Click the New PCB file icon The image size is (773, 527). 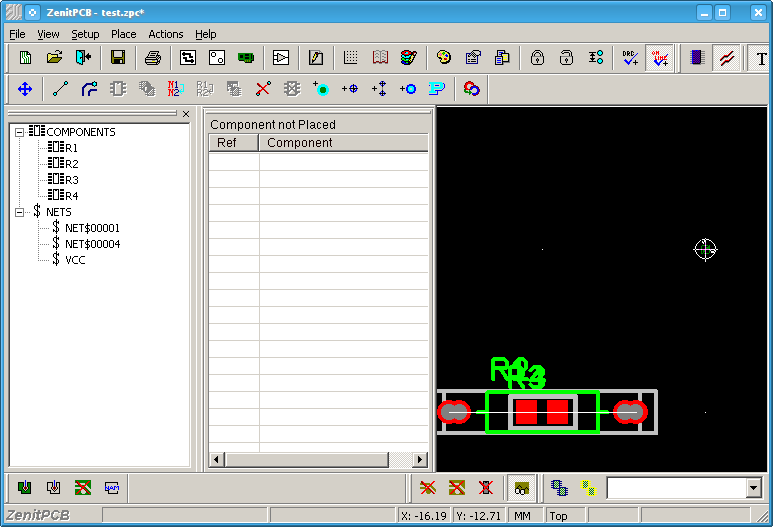click(x=25, y=58)
